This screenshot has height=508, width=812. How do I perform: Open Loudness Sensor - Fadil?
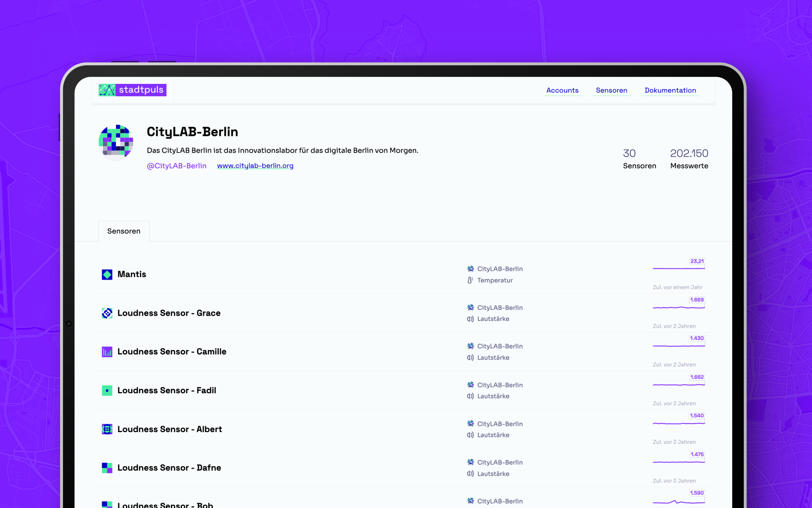pos(166,390)
